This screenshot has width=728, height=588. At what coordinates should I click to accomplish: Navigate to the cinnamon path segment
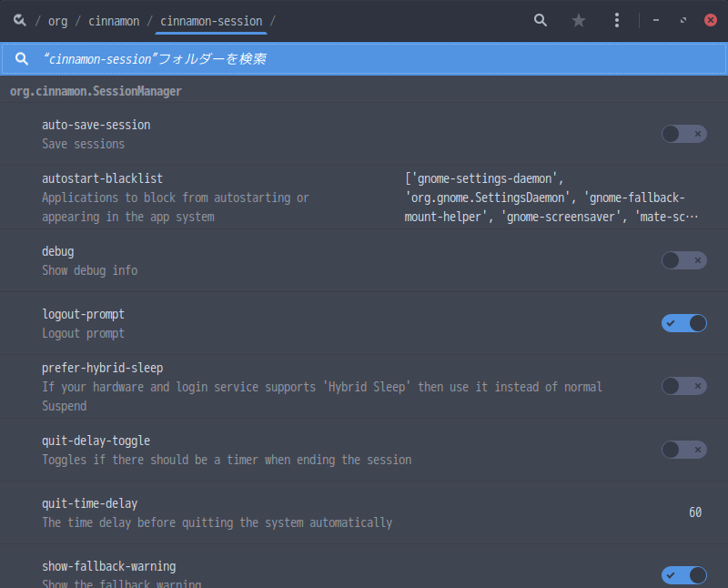click(x=114, y=21)
